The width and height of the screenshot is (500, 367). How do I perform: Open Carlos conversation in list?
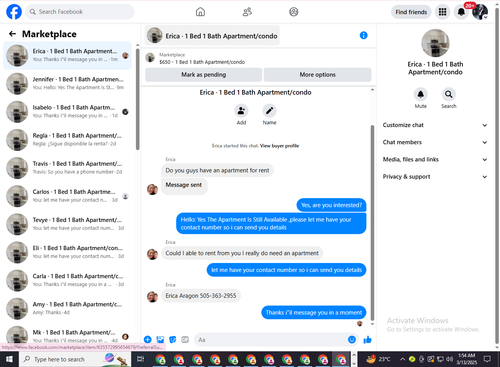click(67, 196)
